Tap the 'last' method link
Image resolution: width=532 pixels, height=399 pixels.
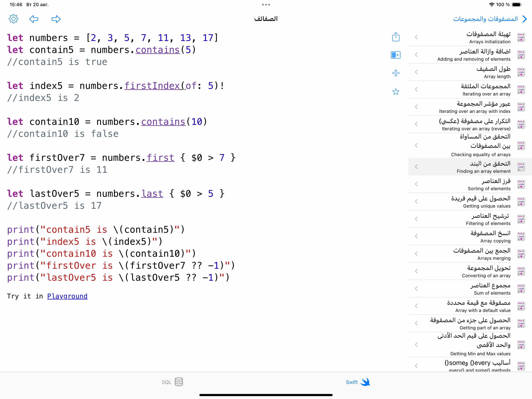[x=152, y=194]
